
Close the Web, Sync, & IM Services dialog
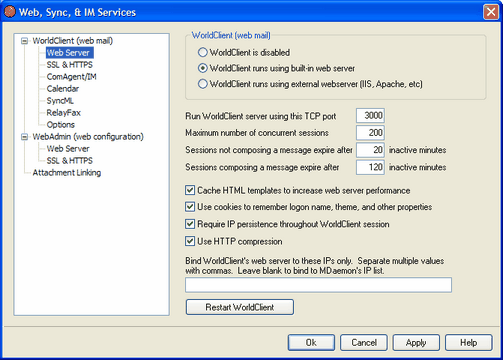pos(491,12)
